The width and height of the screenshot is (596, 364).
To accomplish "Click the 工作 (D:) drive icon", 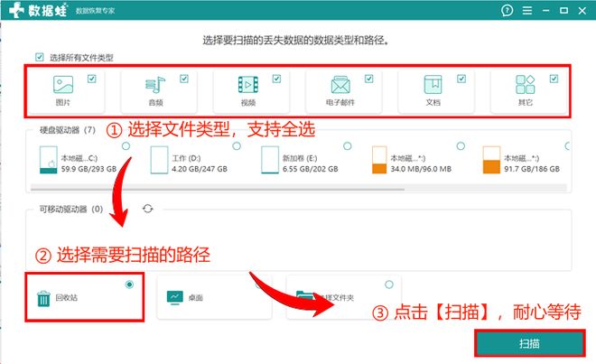I will (159, 160).
